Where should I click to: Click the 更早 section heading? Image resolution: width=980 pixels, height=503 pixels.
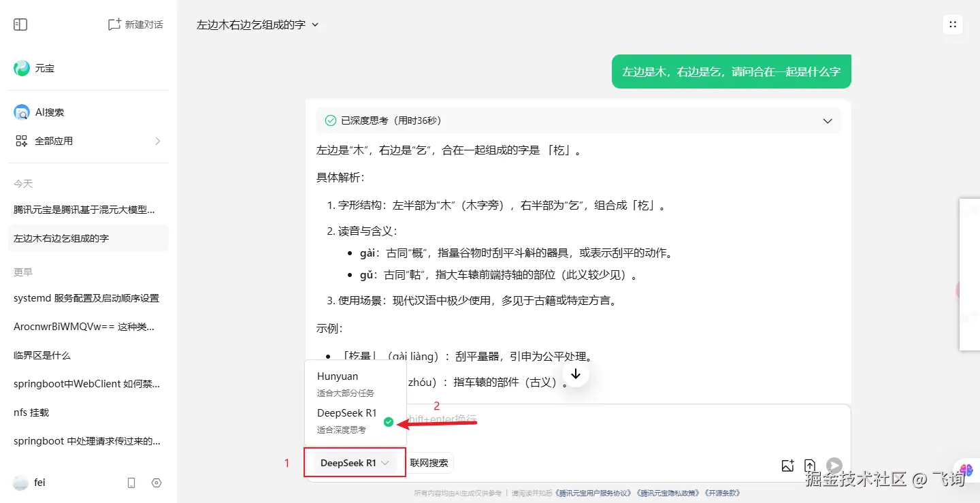[x=23, y=272]
